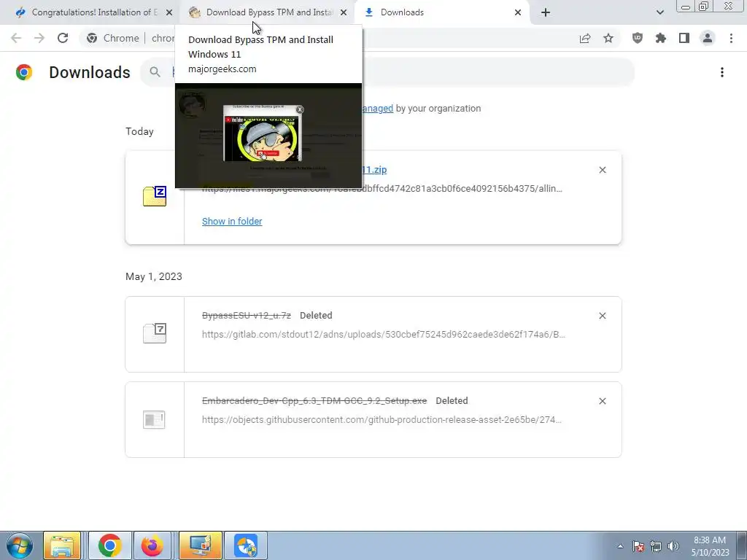Click the BypassESU-v12_u.7z file name
747x560 pixels.
point(247,316)
